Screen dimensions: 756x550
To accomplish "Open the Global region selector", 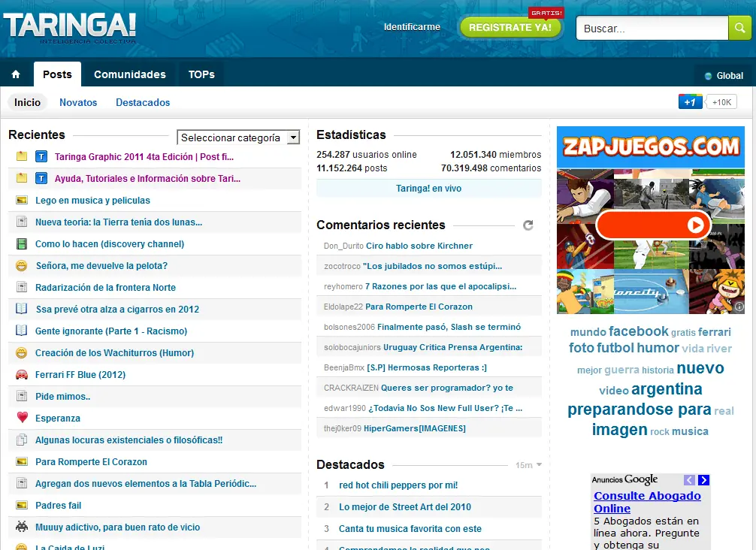I will [724, 76].
